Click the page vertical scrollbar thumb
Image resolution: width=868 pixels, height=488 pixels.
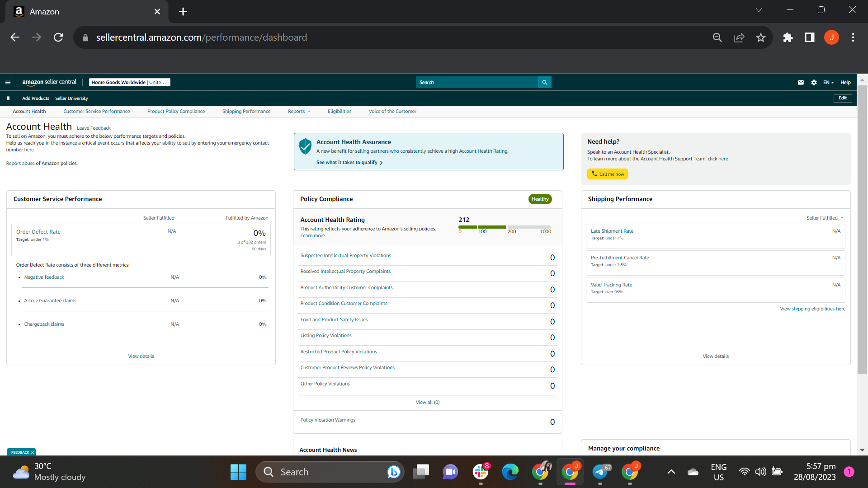tap(862, 230)
